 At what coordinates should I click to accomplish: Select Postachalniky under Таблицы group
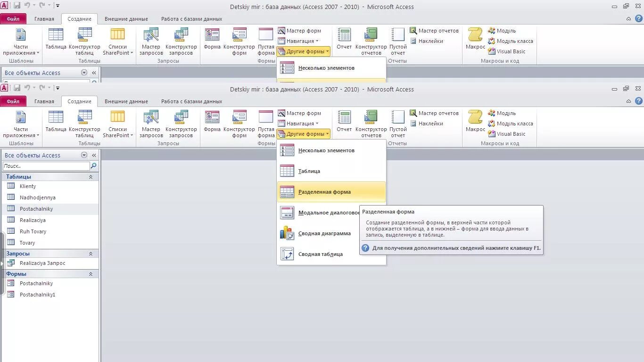50,209
